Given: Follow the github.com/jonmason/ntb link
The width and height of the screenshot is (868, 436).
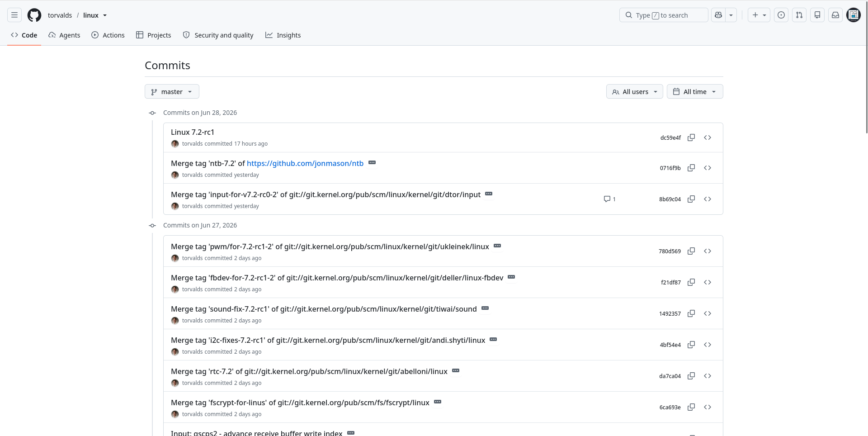Looking at the screenshot, I should [305, 163].
